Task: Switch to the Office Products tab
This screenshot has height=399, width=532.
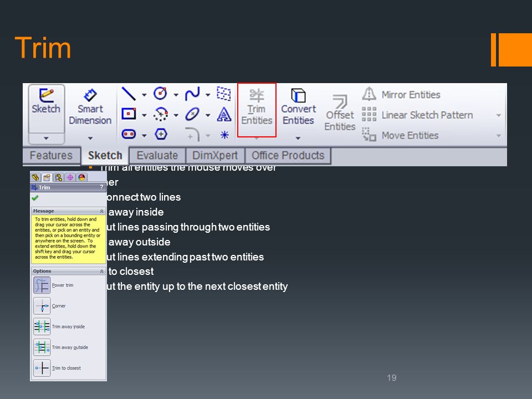Action: tap(288, 155)
